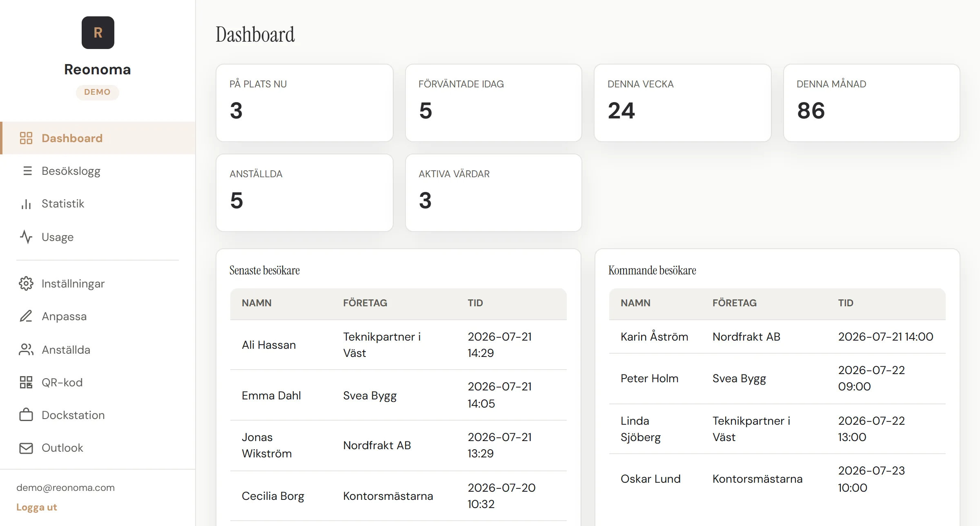
Task: Click the Statistik bar chart icon
Action: coord(26,204)
